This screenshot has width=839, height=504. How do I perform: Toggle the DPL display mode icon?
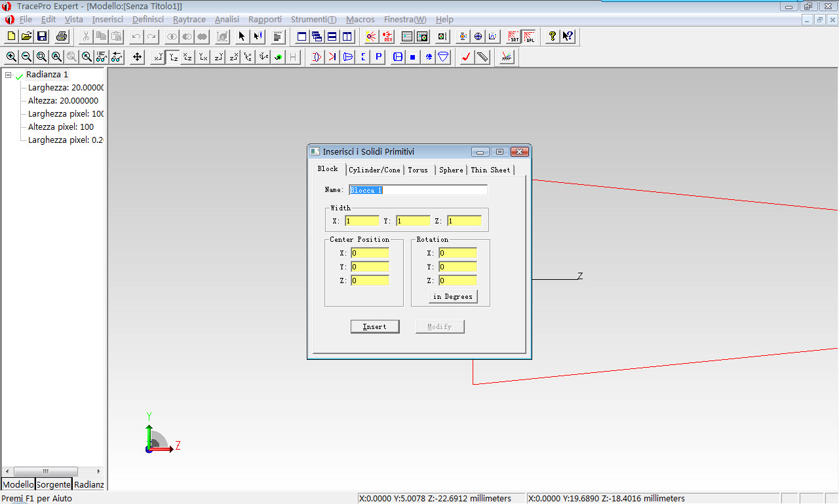pyautogui.click(x=528, y=36)
